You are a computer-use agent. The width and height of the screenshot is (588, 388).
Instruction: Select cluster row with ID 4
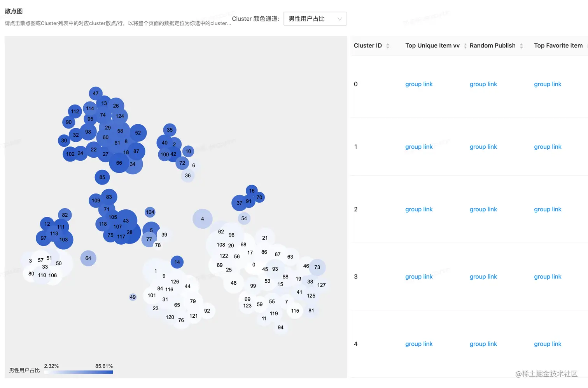point(469,344)
